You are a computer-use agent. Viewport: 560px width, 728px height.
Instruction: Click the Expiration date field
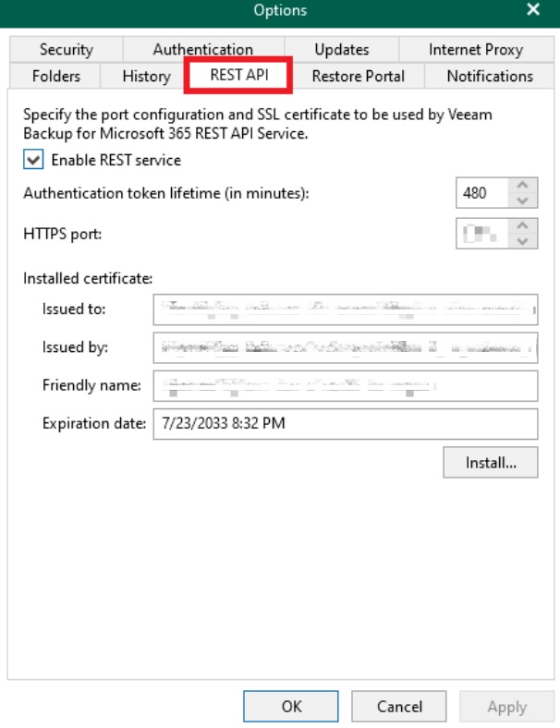346,423
